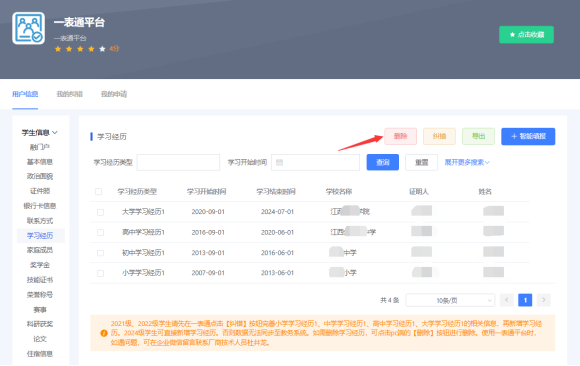580x366 pixels.
Task: Expand 展开更多搜索 options
Action: click(467, 162)
